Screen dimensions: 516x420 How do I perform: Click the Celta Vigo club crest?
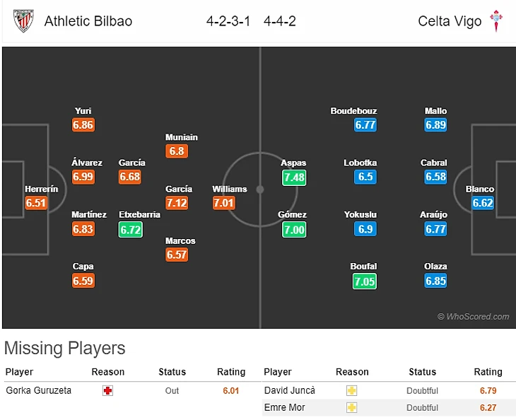click(498, 21)
